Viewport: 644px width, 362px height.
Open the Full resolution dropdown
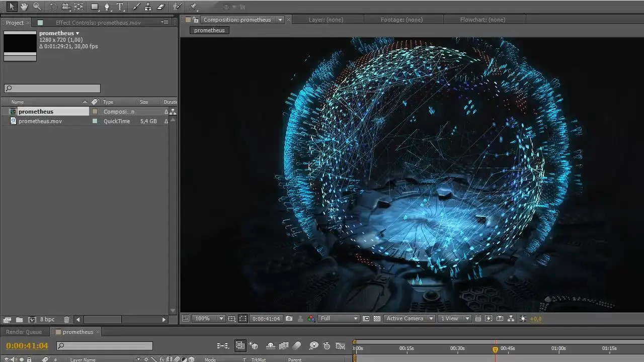(339, 318)
